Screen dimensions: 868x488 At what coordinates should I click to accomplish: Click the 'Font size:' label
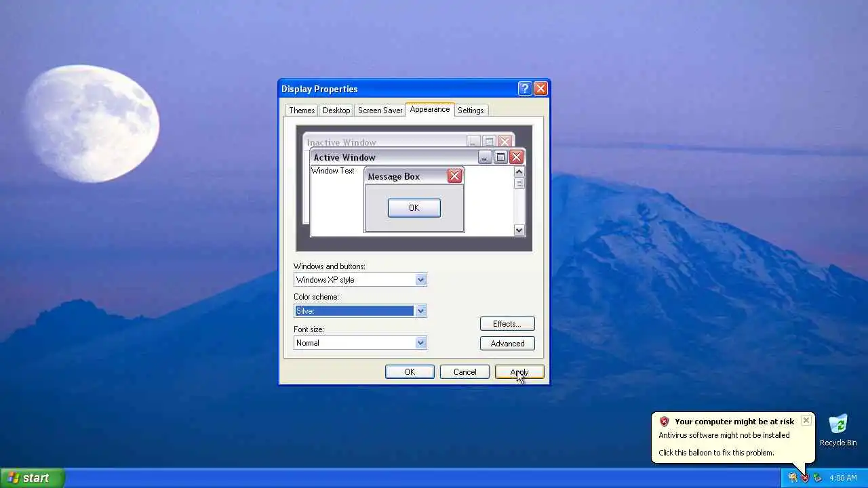pos(309,329)
